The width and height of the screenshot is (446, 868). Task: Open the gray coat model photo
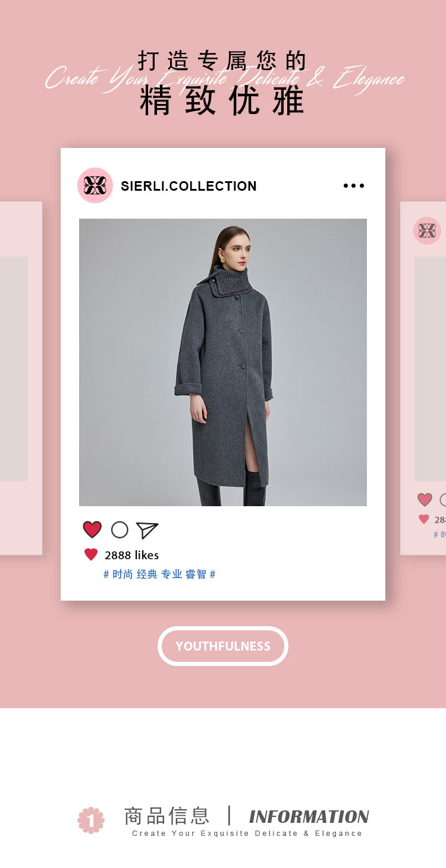pos(223,362)
